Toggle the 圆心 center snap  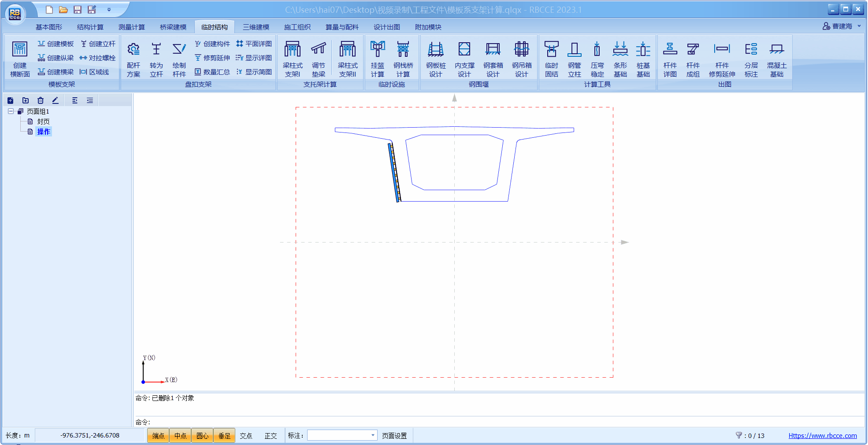pos(202,436)
